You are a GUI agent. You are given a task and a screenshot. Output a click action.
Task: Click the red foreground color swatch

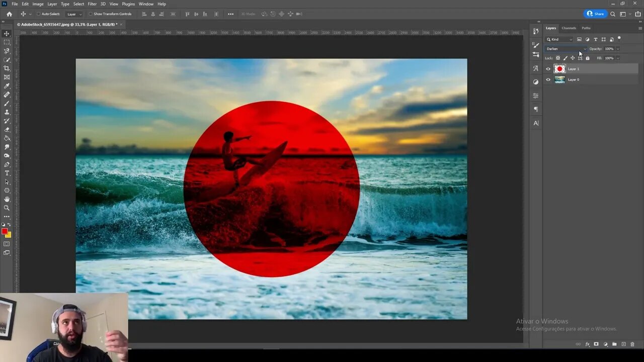tap(5, 232)
